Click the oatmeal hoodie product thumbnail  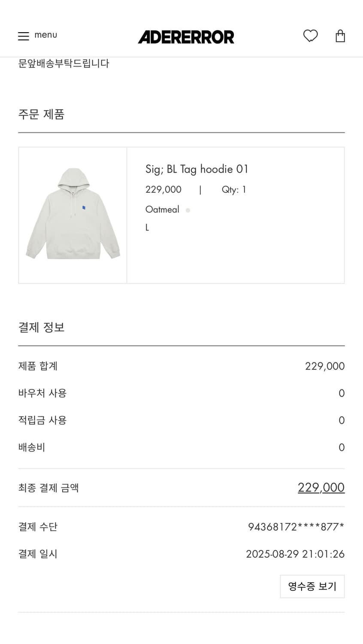[73, 215]
